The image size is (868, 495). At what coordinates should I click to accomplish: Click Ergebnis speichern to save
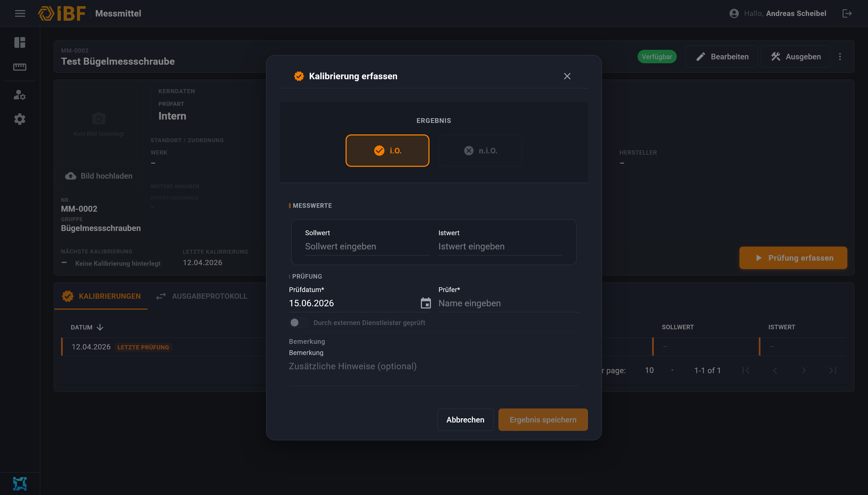coord(543,419)
